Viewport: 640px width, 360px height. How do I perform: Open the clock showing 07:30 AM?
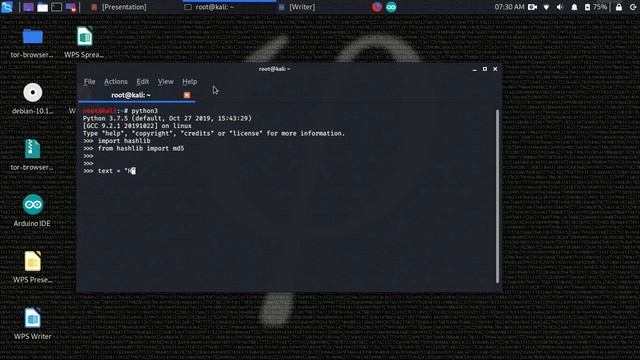click(x=509, y=7)
